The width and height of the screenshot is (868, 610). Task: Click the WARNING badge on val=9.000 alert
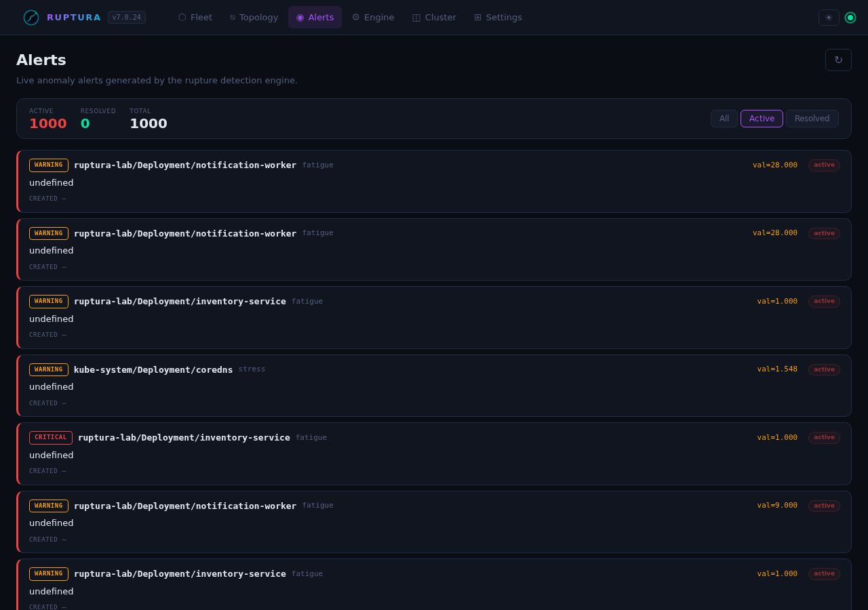[x=49, y=506]
